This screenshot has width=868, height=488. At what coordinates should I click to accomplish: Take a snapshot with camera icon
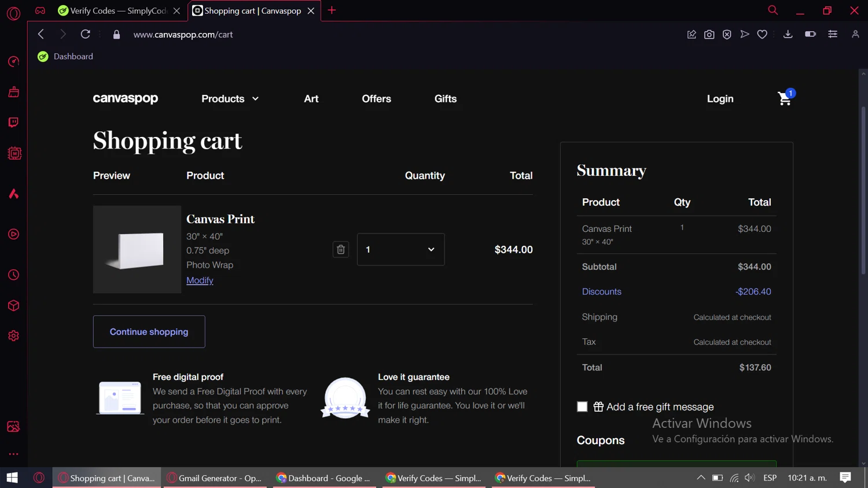709,35
